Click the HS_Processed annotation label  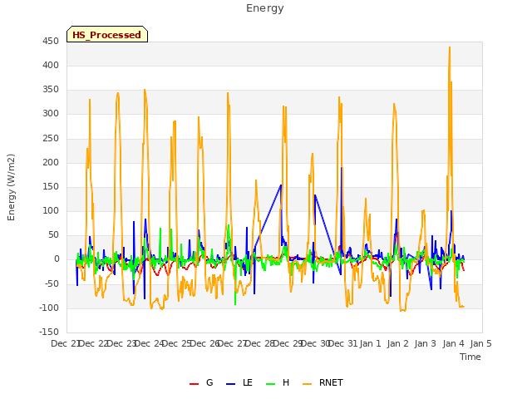(107, 35)
